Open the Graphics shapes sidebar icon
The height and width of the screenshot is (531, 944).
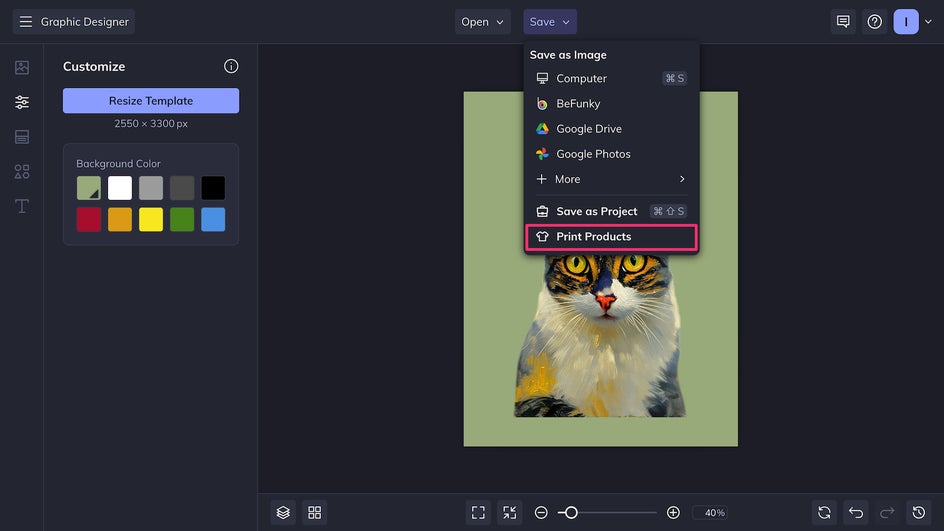click(x=22, y=172)
